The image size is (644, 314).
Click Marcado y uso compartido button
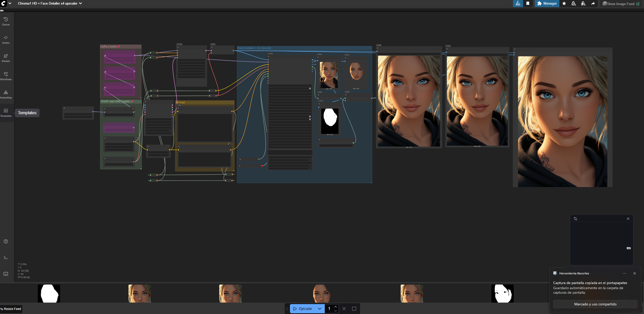pyautogui.click(x=595, y=304)
